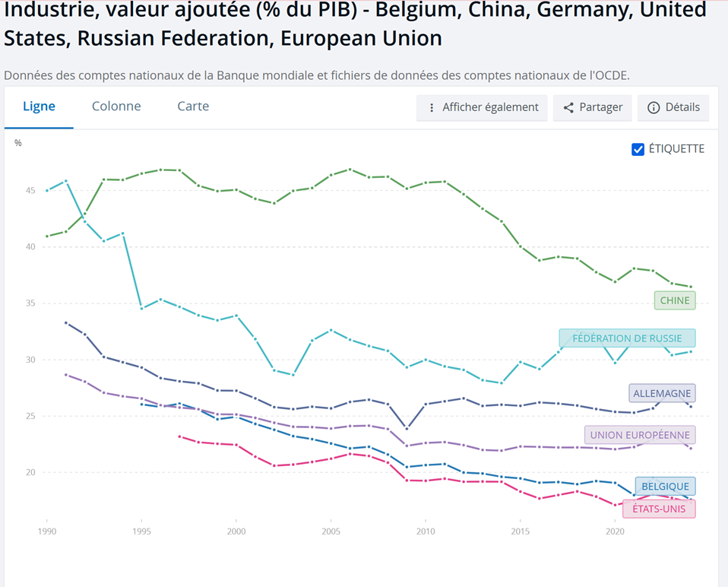Click the ALLEMAGNE line label
The height and width of the screenshot is (587, 728).
coord(662,394)
